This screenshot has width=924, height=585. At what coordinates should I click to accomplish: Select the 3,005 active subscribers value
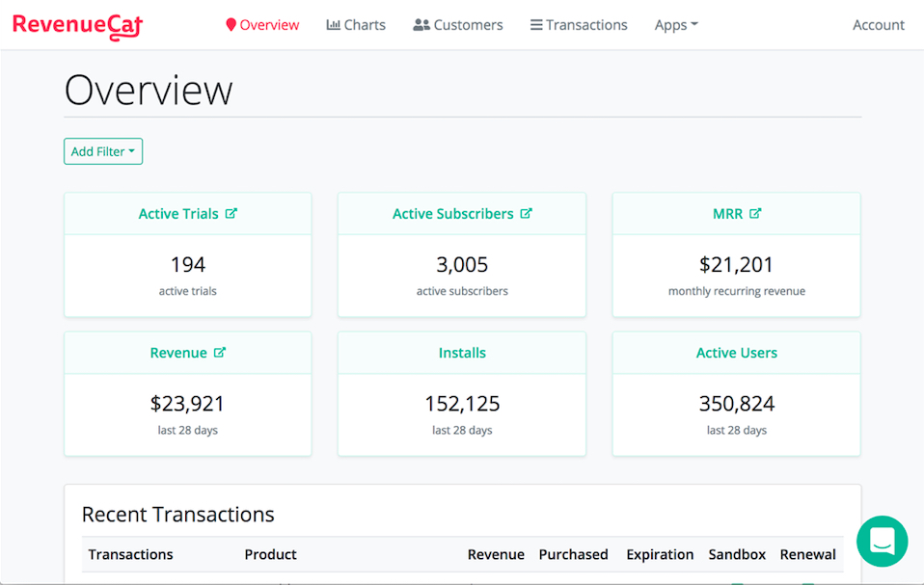[462, 265]
